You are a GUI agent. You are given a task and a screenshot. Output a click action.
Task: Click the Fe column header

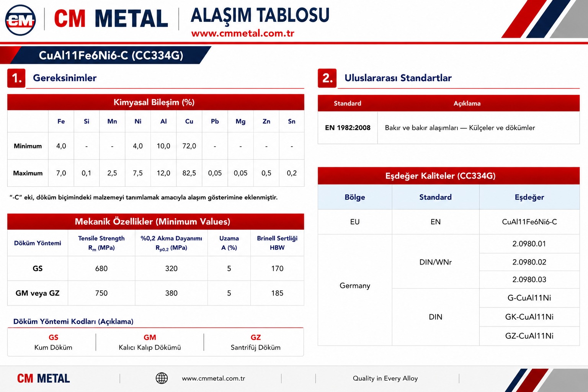click(x=61, y=121)
